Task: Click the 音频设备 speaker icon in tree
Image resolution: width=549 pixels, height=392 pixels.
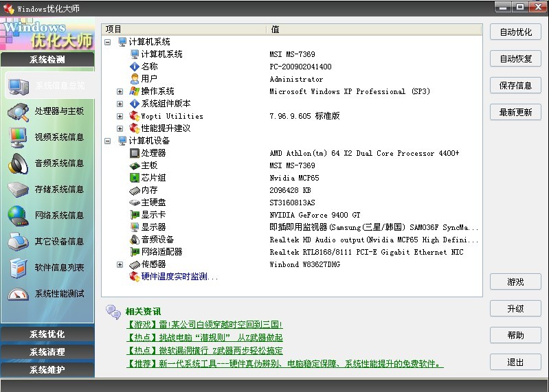Action: 135,240
